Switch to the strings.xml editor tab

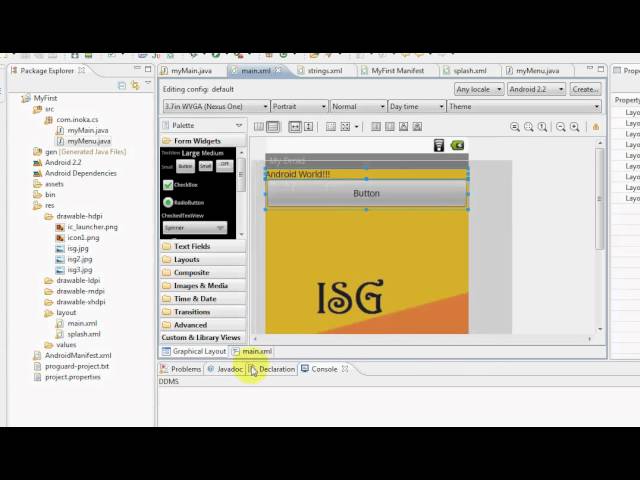click(325, 71)
